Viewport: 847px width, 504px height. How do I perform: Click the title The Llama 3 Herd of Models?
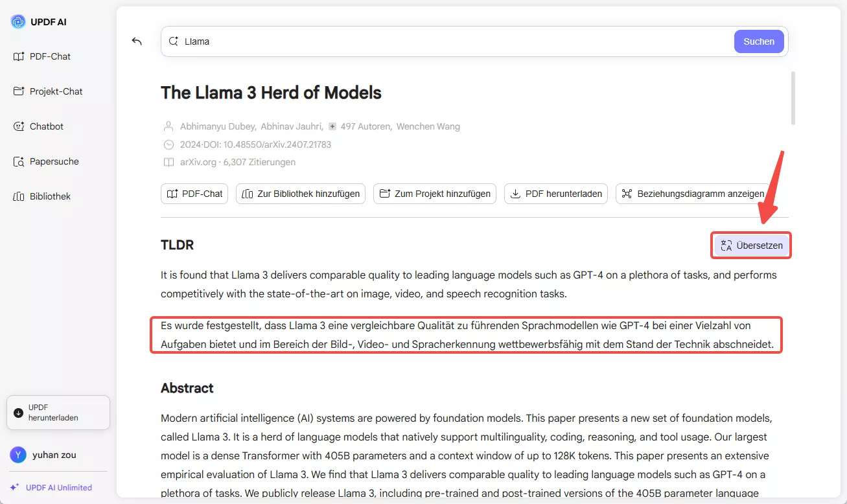[x=271, y=93]
